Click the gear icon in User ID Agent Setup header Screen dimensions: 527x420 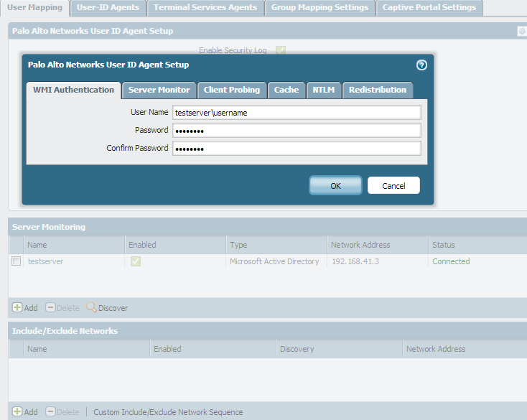522,32
